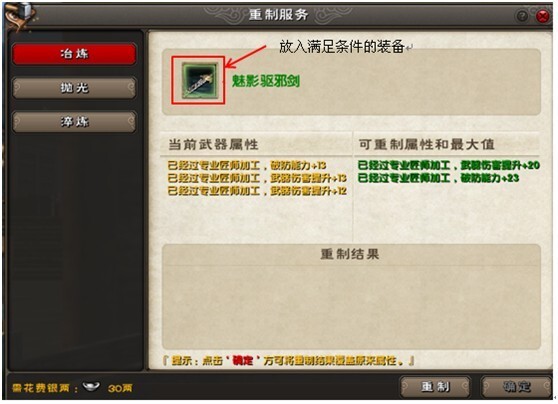Click the 确定 button
Viewport: 558px width, 404px height.
(x=517, y=387)
